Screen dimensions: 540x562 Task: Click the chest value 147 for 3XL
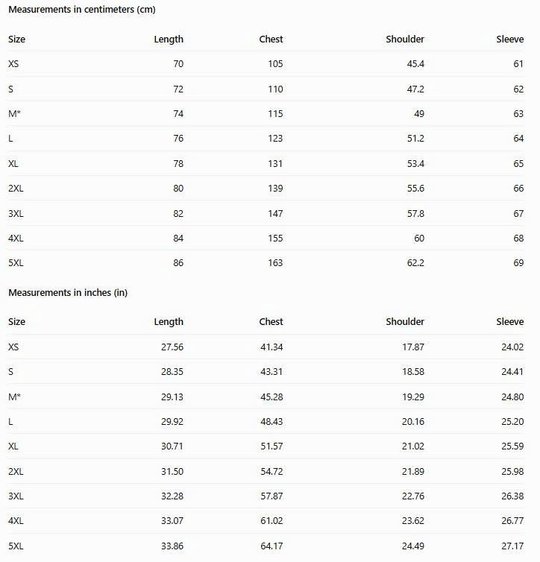[x=275, y=213]
